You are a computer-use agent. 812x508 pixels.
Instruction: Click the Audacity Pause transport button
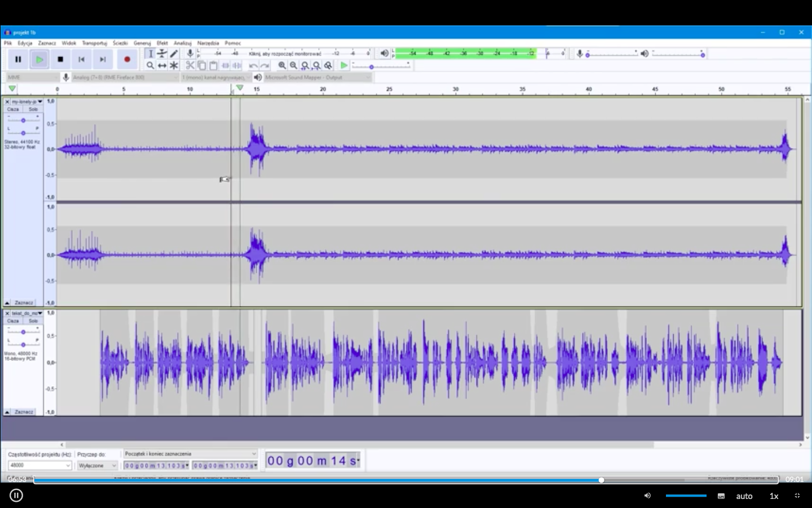(18, 59)
